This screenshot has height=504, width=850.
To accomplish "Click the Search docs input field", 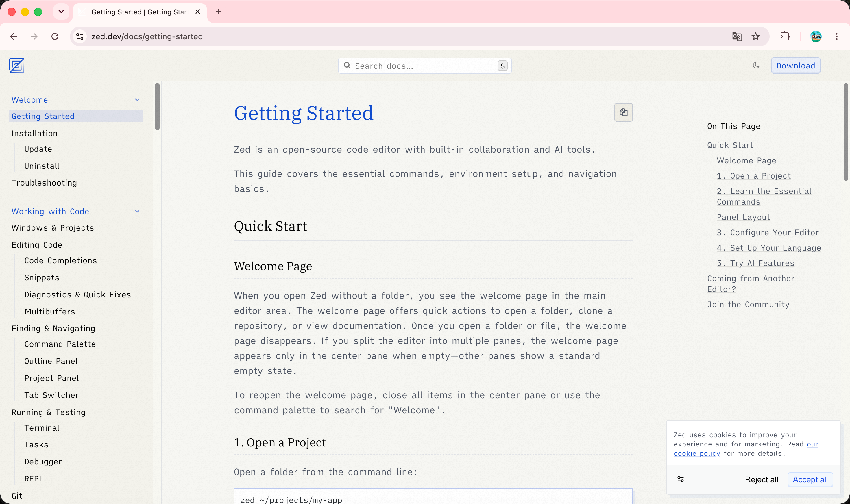I will click(x=425, y=66).
